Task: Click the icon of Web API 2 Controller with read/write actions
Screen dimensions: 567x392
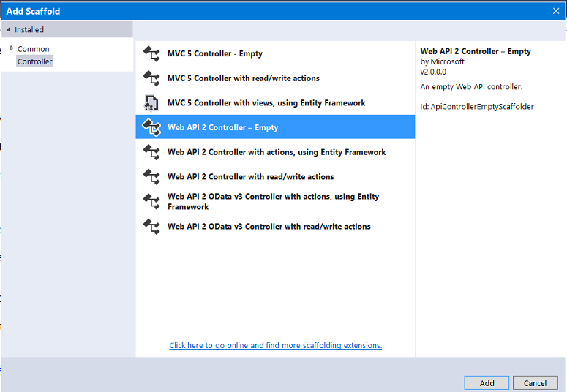Action: pyautogui.click(x=151, y=177)
